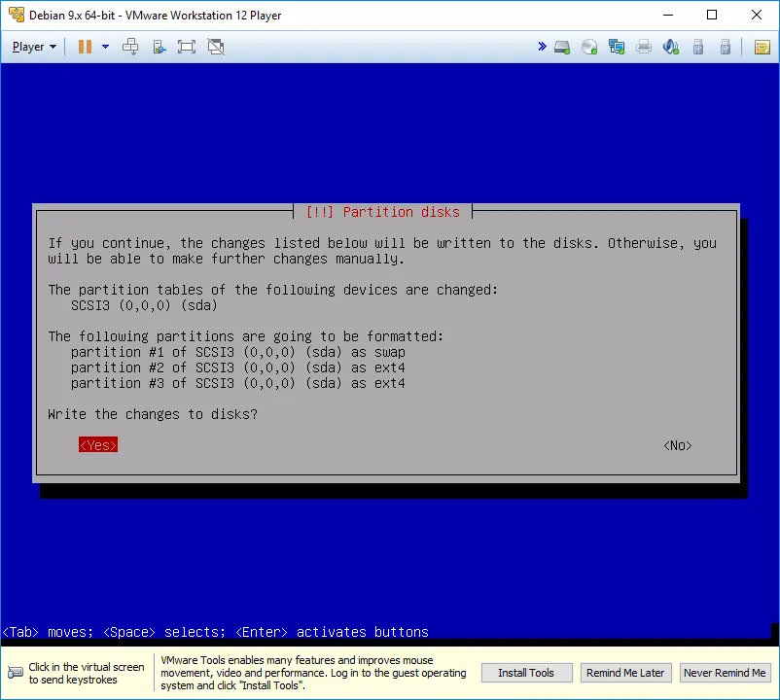This screenshot has width=780, height=700.
Task: Click the printer device icon
Action: [x=644, y=47]
